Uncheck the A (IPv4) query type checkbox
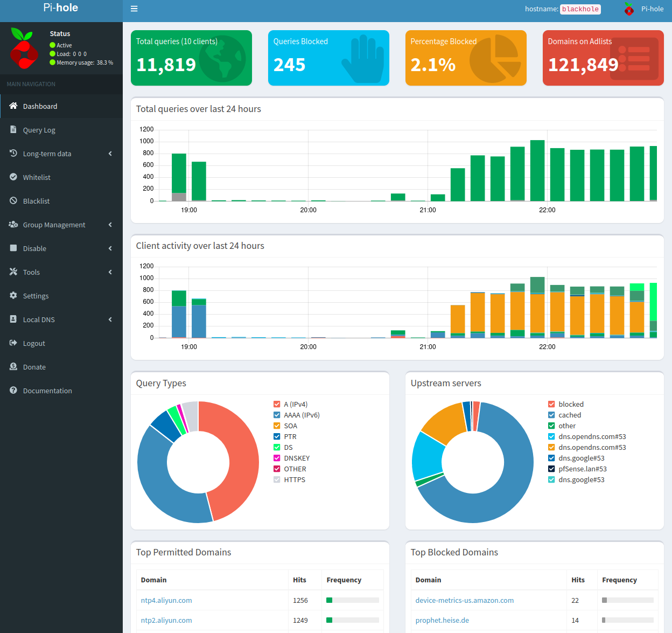This screenshot has width=672, height=633. tap(277, 404)
